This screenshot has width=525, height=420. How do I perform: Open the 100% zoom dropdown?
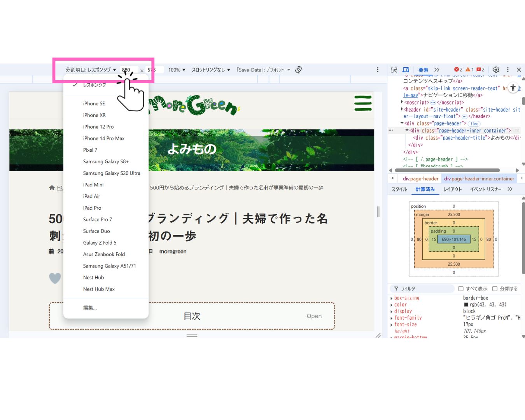[177, 70]
